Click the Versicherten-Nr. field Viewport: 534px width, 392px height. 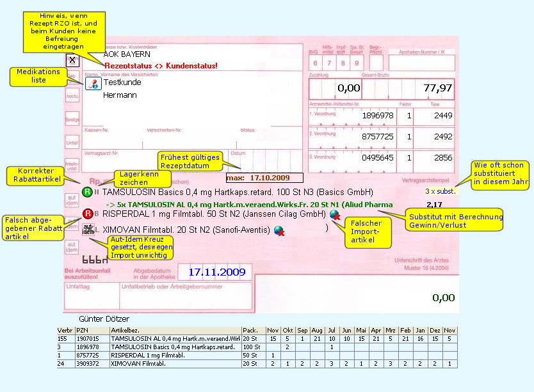190,139
